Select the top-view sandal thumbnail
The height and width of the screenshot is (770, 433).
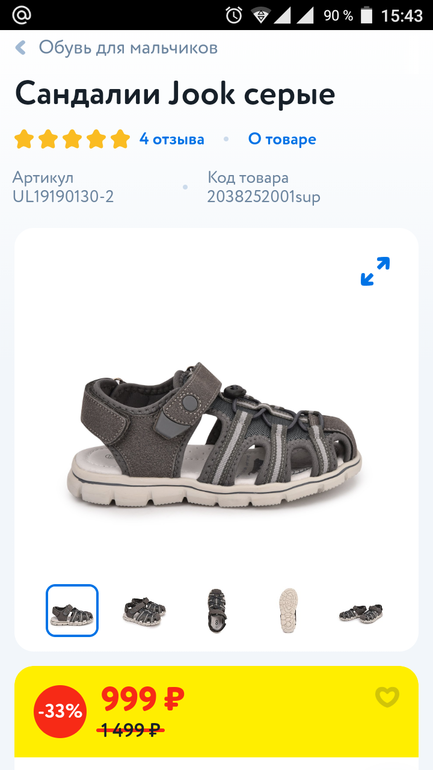point(216,610)
